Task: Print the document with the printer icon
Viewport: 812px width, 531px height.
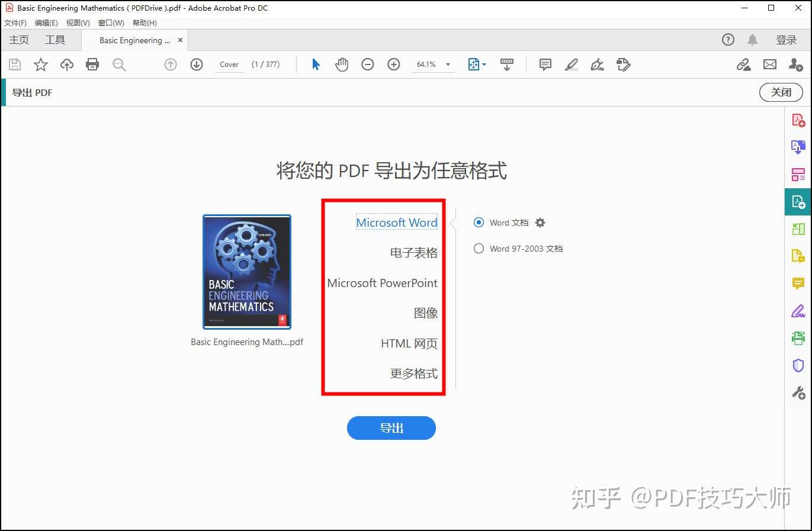Action: (x=92, y=65)
